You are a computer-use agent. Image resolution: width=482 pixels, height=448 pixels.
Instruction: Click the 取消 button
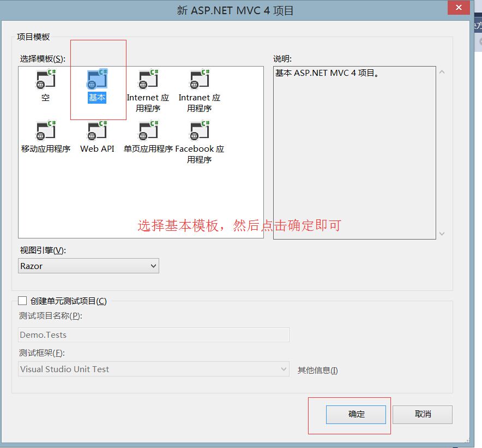[x=423, y=415]
